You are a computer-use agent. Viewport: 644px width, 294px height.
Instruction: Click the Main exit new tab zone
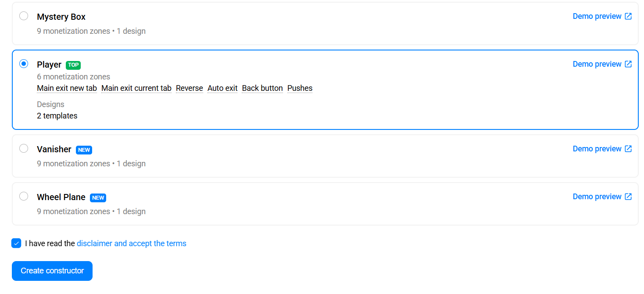pyautogui.click(x=67, y=88)
